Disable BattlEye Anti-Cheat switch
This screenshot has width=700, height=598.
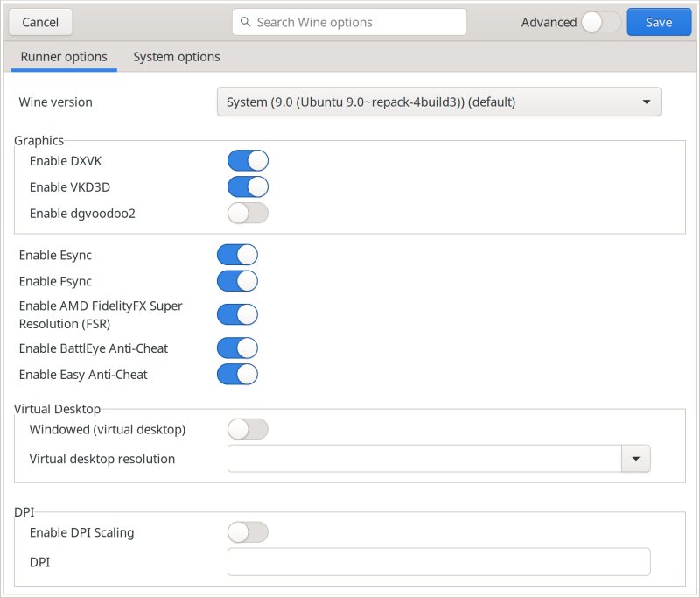tap(237, 348)
